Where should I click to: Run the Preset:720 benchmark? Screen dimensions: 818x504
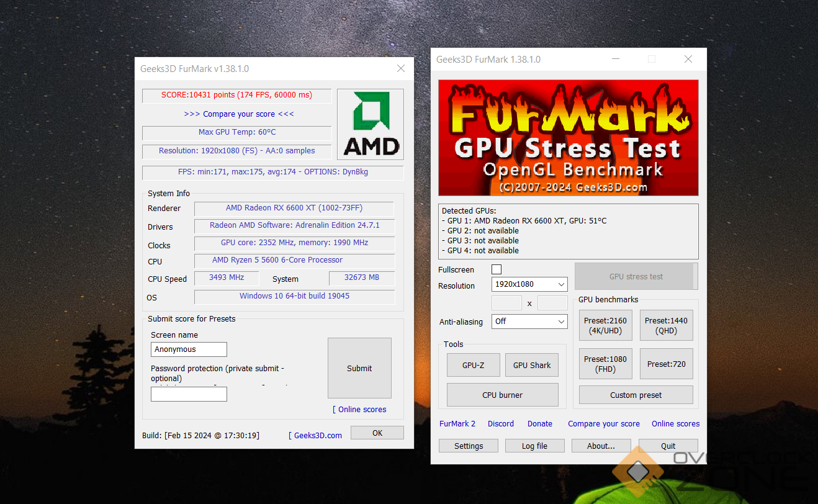point(666,364)
